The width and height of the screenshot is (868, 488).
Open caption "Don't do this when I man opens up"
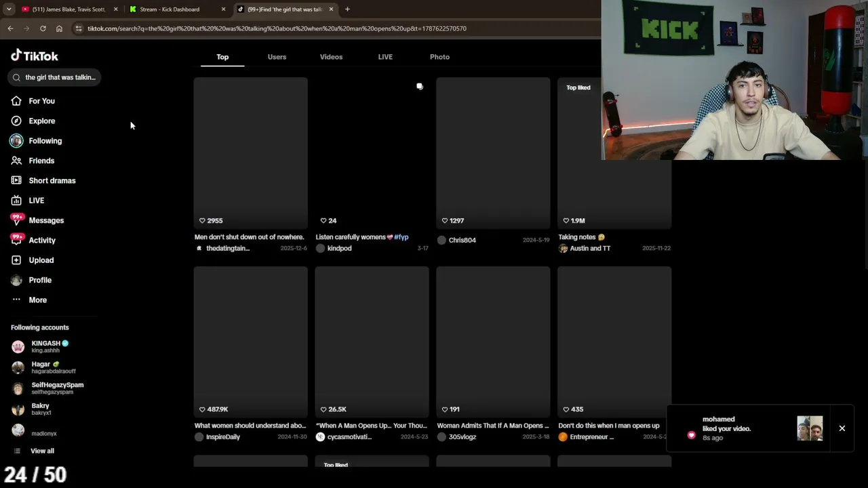609,426
